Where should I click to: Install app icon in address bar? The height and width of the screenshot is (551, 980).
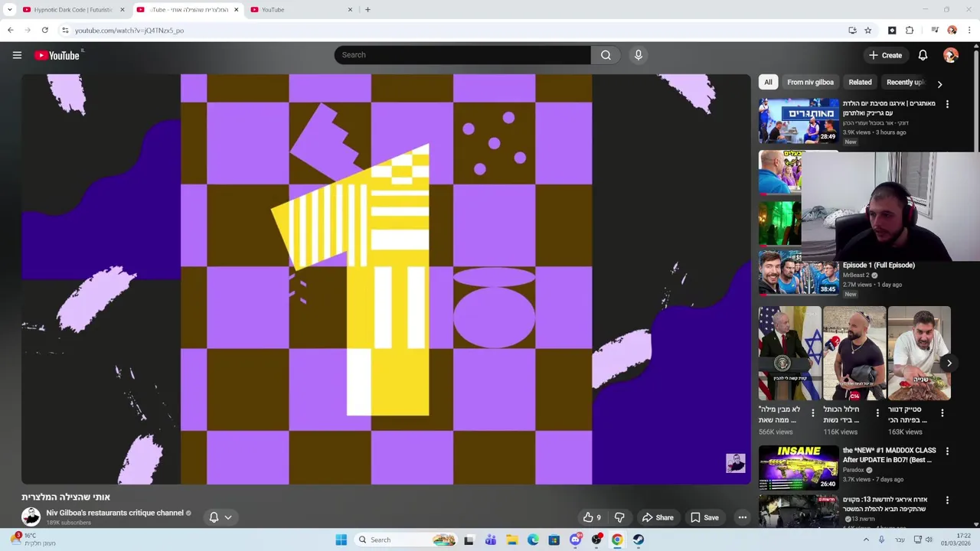(852, 31)
